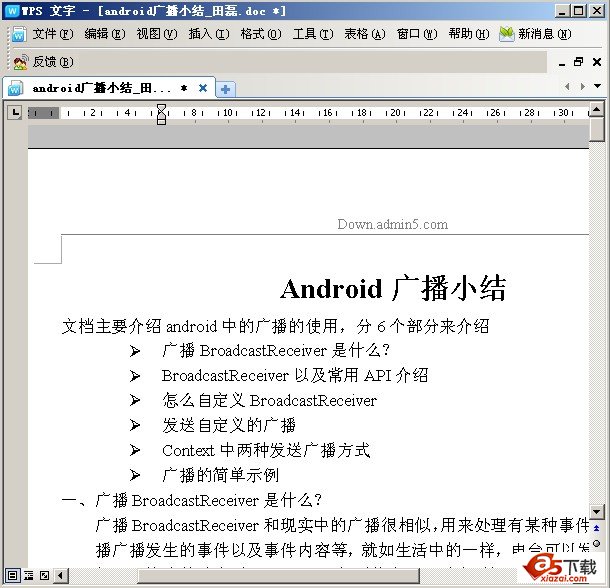Viewport: 610px width, 588px height.
Task: Click the WPS document icon in menu bar
Action: (x=19, y=34)
